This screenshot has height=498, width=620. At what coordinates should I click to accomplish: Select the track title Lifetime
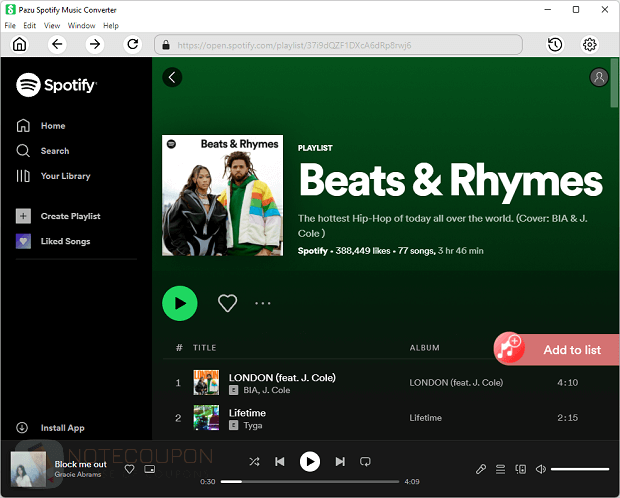pyautogui.click(x=247, y=413)
